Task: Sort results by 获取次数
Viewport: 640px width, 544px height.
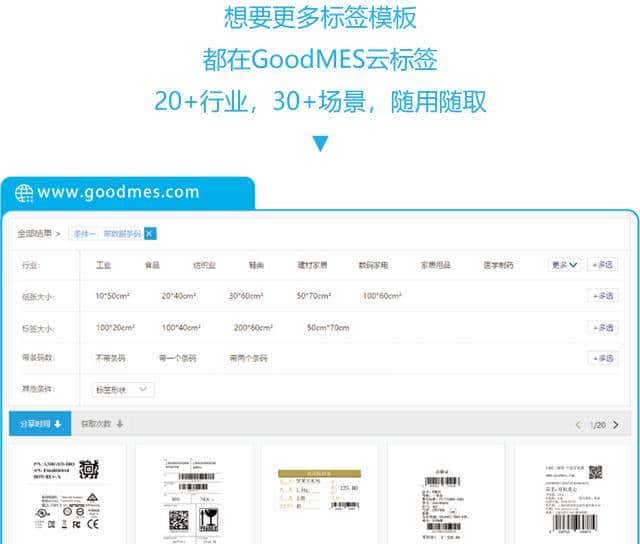Action: click(x=102, y=424)
